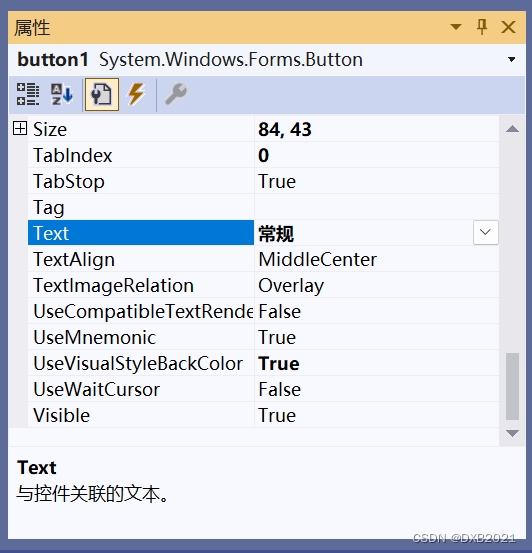Click the Overlay value
The height and width of the screenshot is (553, 532).
[291, 286]
